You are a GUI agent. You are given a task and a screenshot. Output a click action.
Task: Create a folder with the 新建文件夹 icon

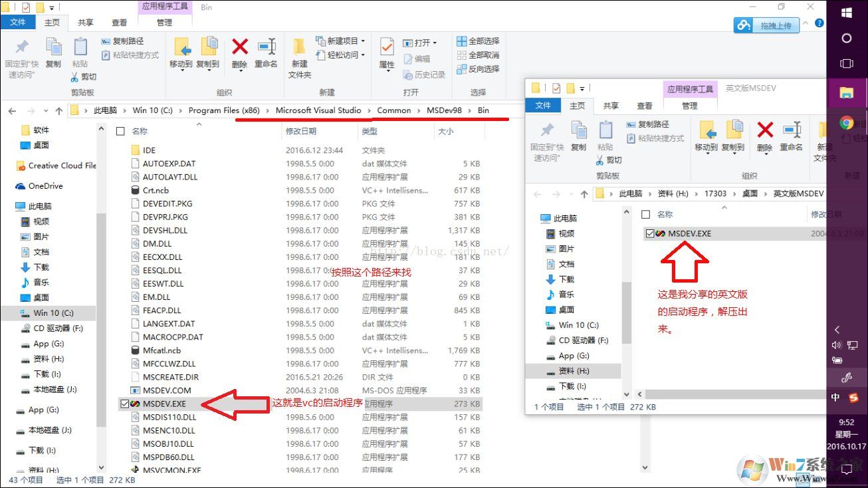click(298, 53)
